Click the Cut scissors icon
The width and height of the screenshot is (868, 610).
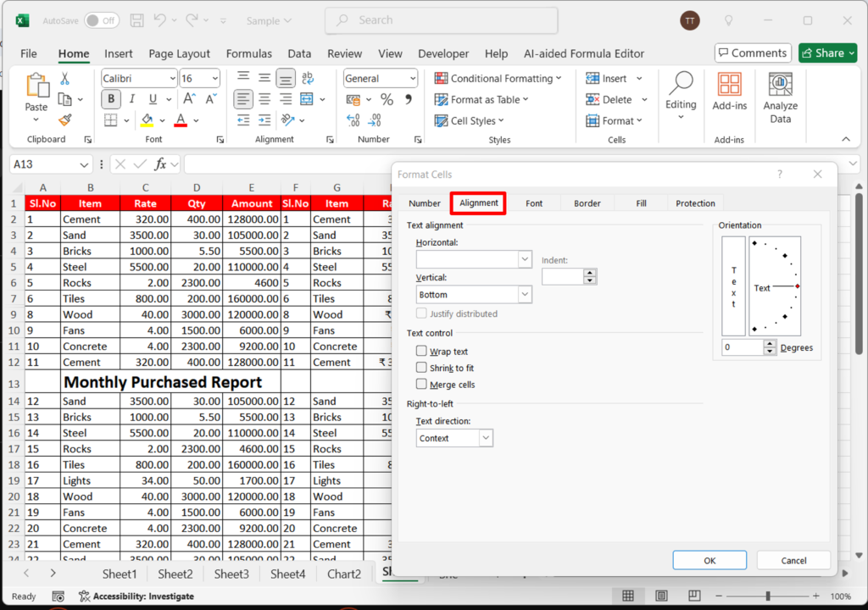(x=64, y=79)
